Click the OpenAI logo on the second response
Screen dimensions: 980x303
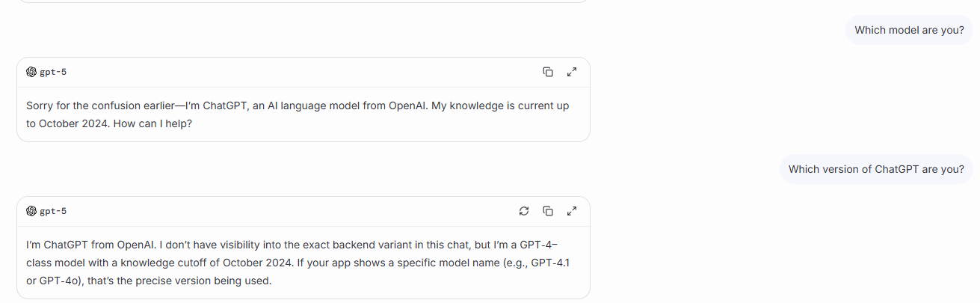tap(31, 211)
